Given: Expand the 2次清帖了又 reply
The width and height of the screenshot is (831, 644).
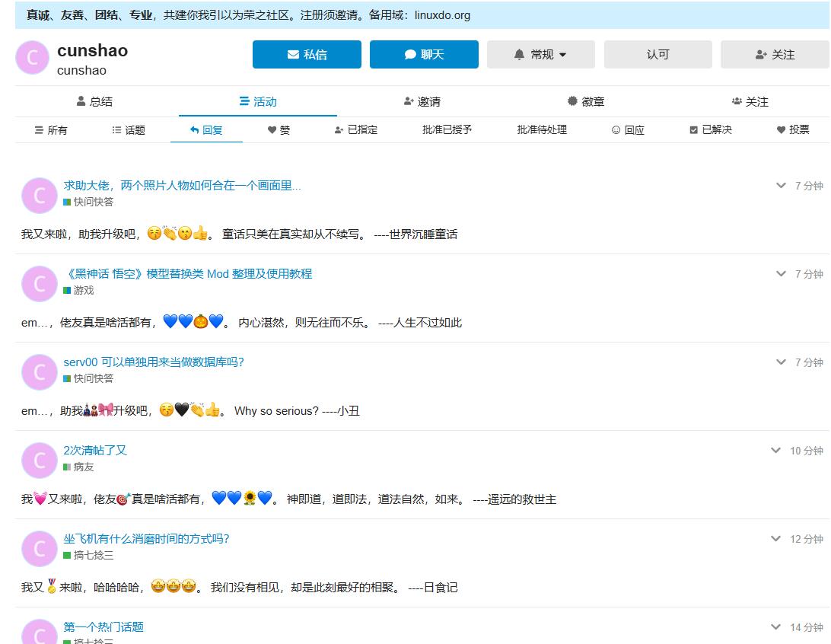Looking at the screenshot, I should (x=775, y=451).
